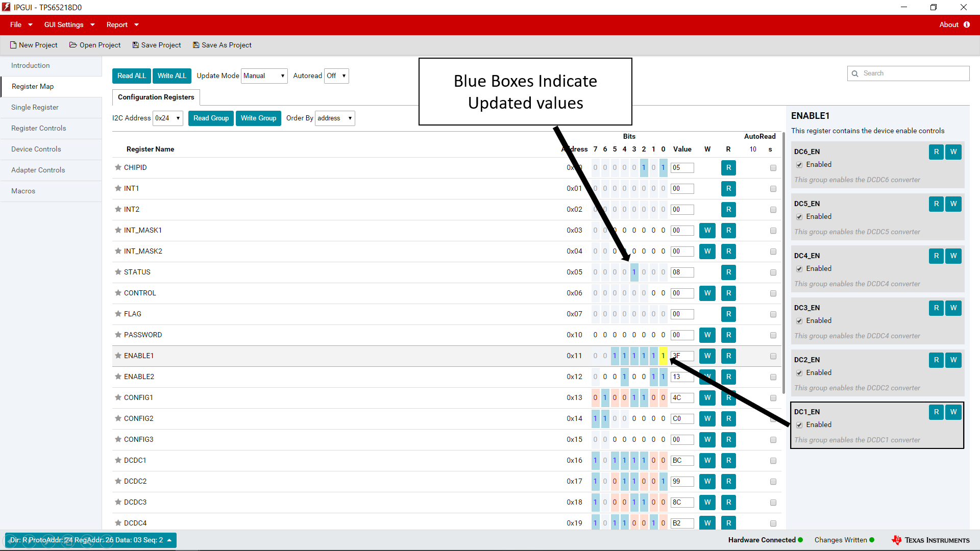Favorite the ENABLE1 register star
The height and width of the screenshot is (551, 980).
[118, 356]
